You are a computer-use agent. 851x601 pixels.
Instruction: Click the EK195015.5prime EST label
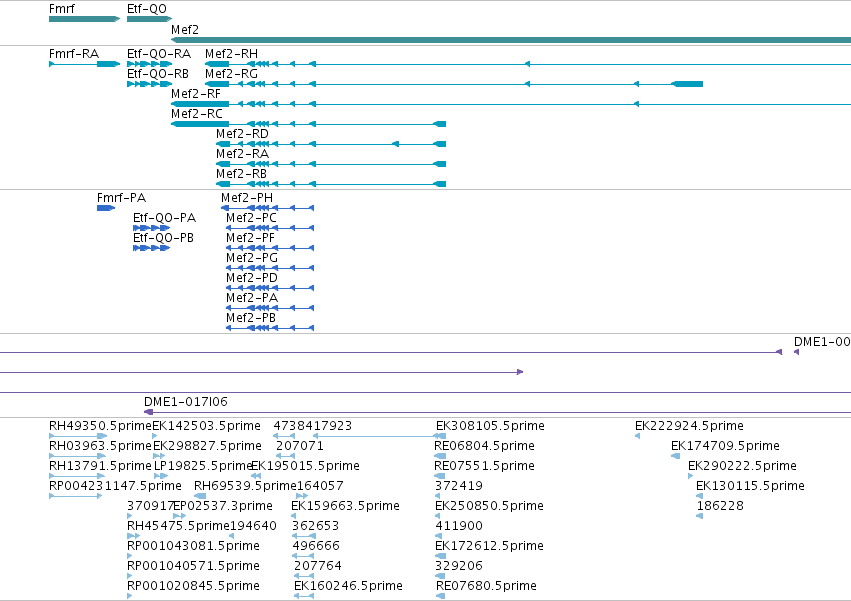[x=305, y=466]
